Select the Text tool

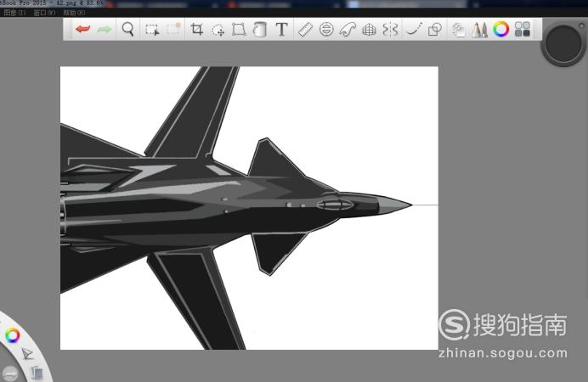tap(281, 29)
